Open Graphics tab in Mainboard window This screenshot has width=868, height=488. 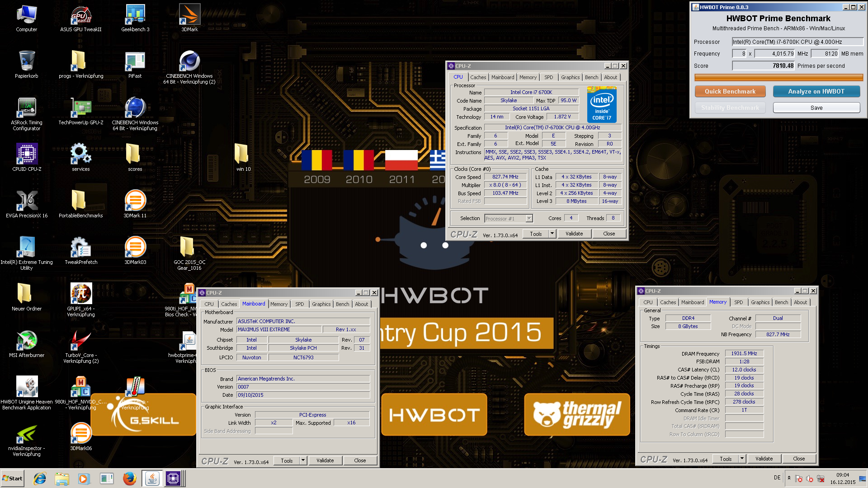tap(321, 304)
